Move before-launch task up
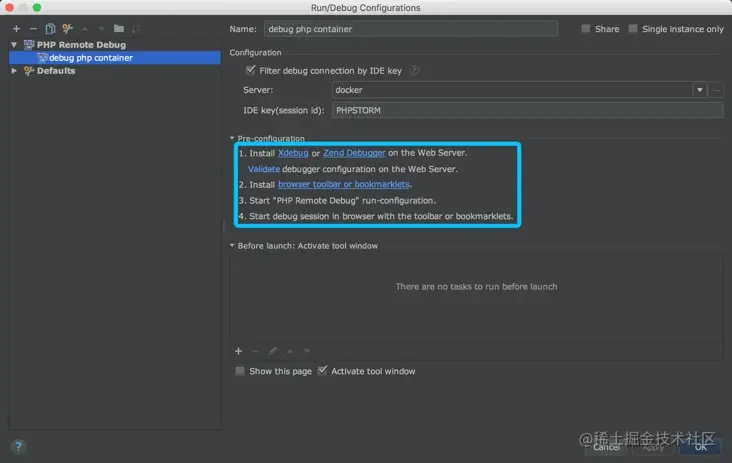 [290, 351]
